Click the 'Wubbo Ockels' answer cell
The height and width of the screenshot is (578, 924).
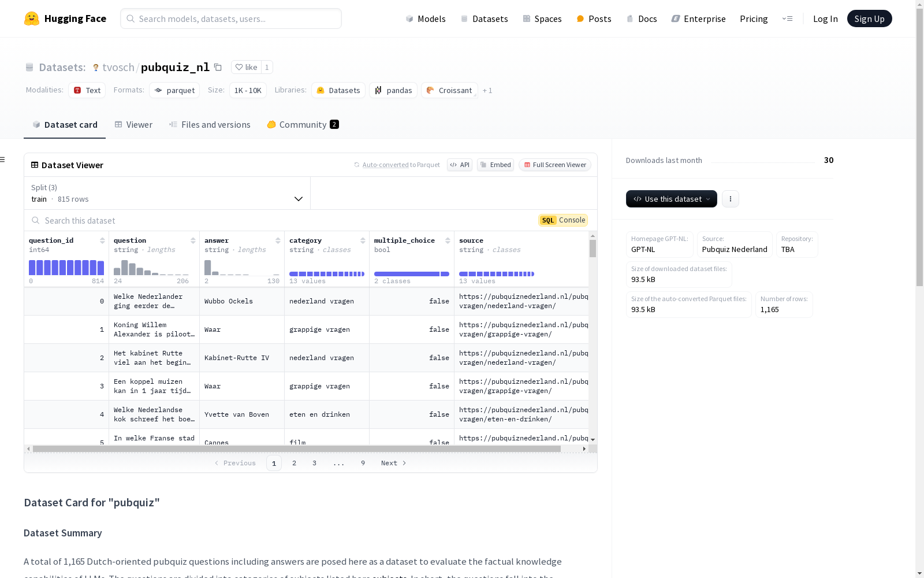coord(242,301)
